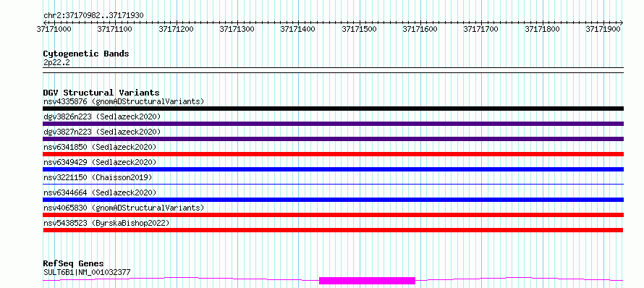Screen dimensions: 644x288
Task: Open SULT6B1|NM_001032377 gene label
Action: (87, 272)
